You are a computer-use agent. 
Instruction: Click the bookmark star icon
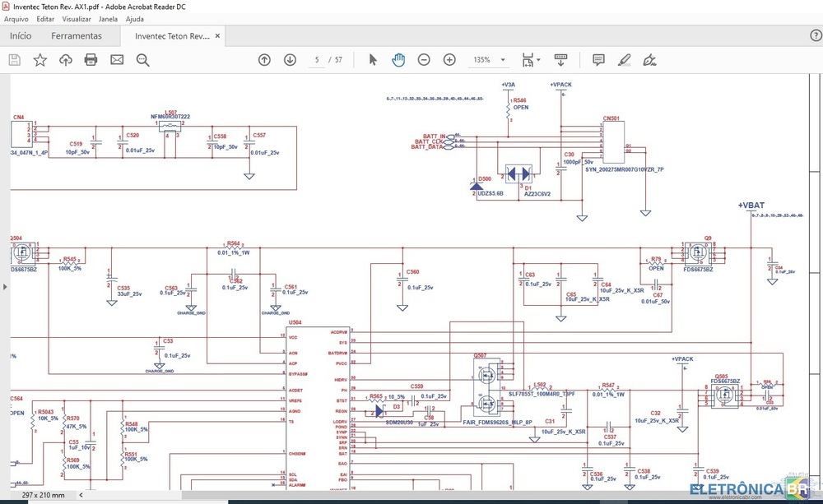pos(40,60)
